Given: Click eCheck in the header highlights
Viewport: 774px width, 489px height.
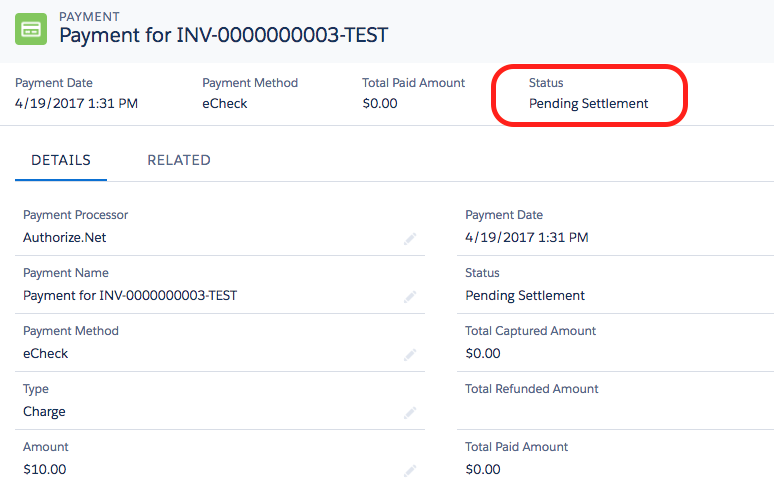Looking at the screenshot, I should click(x=225, y=103).
